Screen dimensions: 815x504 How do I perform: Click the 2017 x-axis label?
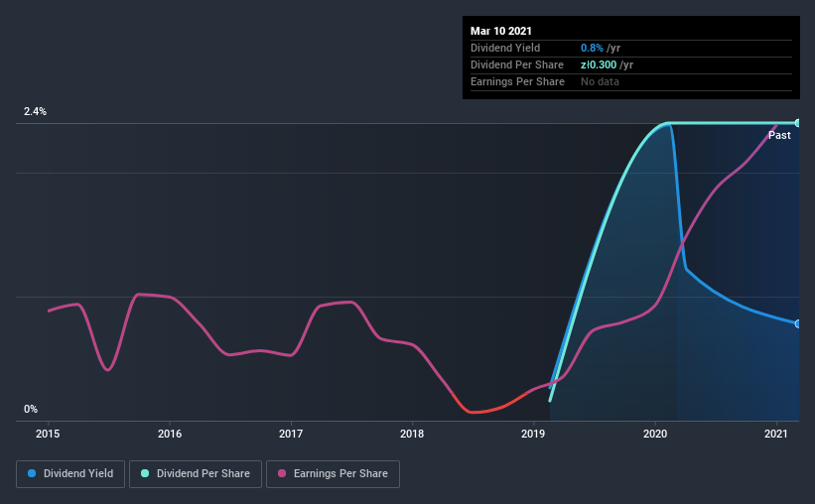(291, 434)
